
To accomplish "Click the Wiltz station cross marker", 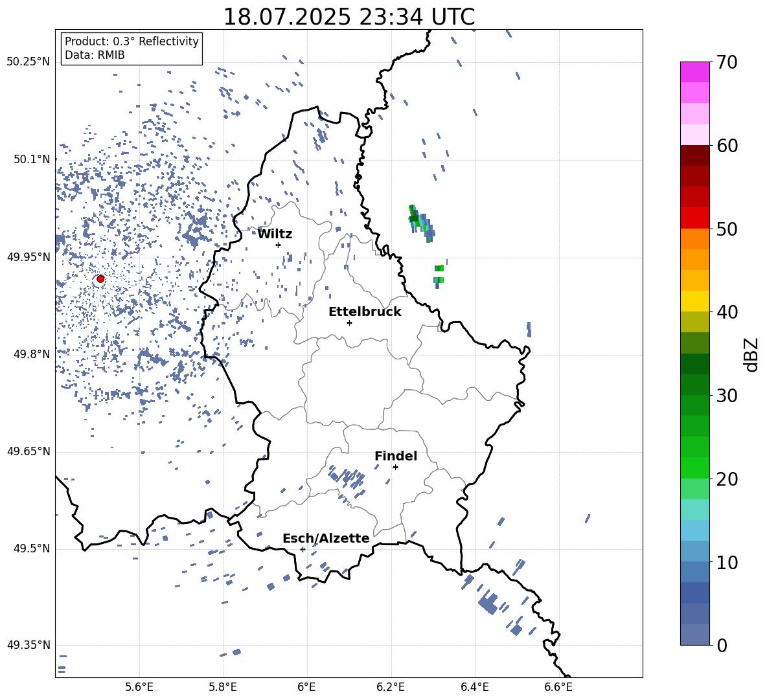I will pos(279,245).
